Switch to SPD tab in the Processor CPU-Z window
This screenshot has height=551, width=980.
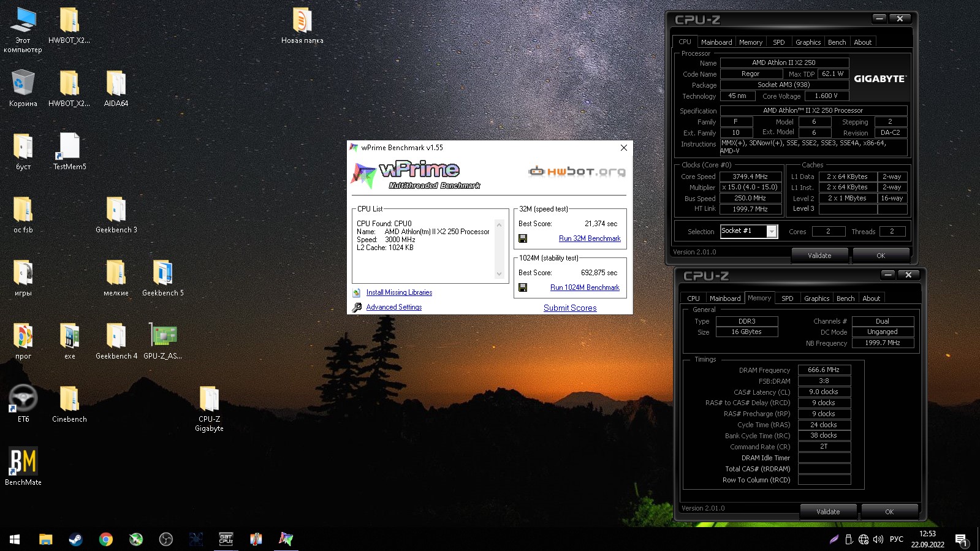(778, 42)
